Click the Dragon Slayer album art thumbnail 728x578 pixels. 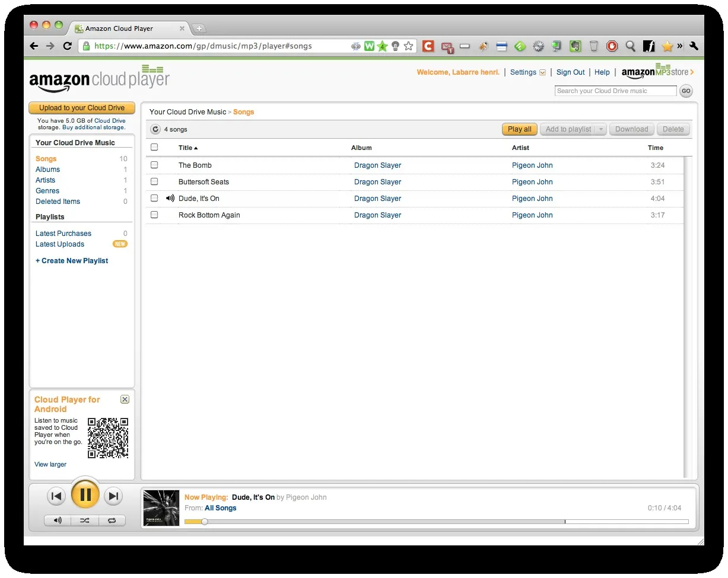[161, 508]
